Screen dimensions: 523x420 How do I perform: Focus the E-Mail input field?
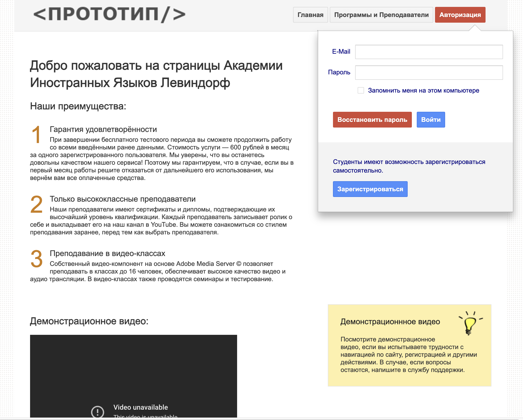(429, 52)
